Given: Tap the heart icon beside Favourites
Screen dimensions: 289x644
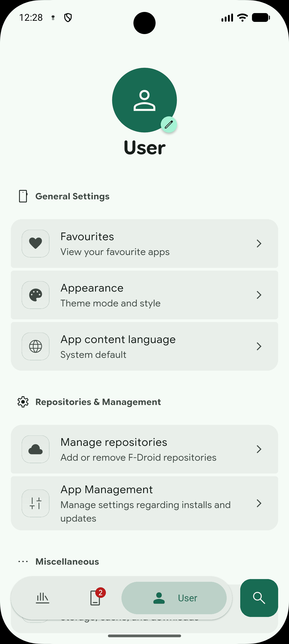Looking at the screenshot, I should pos(35,244).
